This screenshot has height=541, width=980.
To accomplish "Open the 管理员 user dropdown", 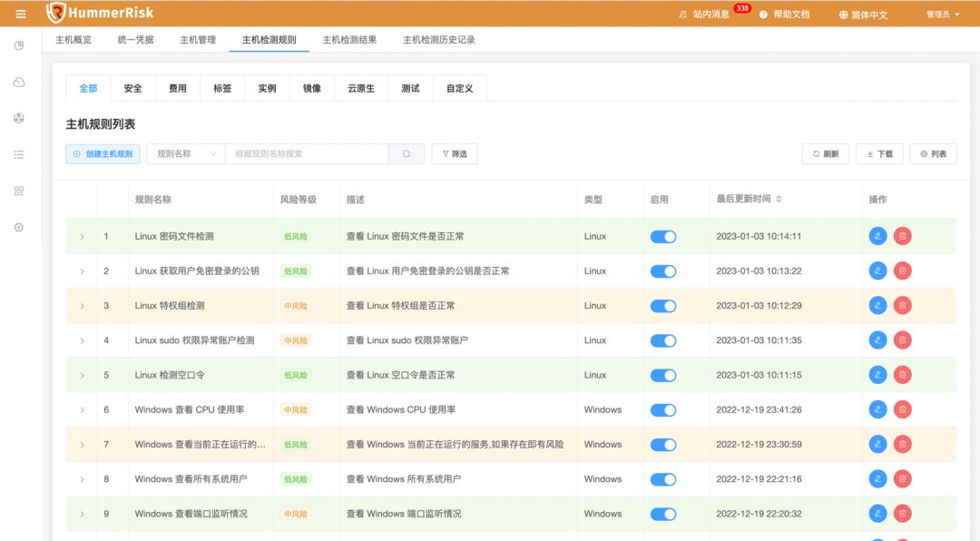I will tap(943, 15).
